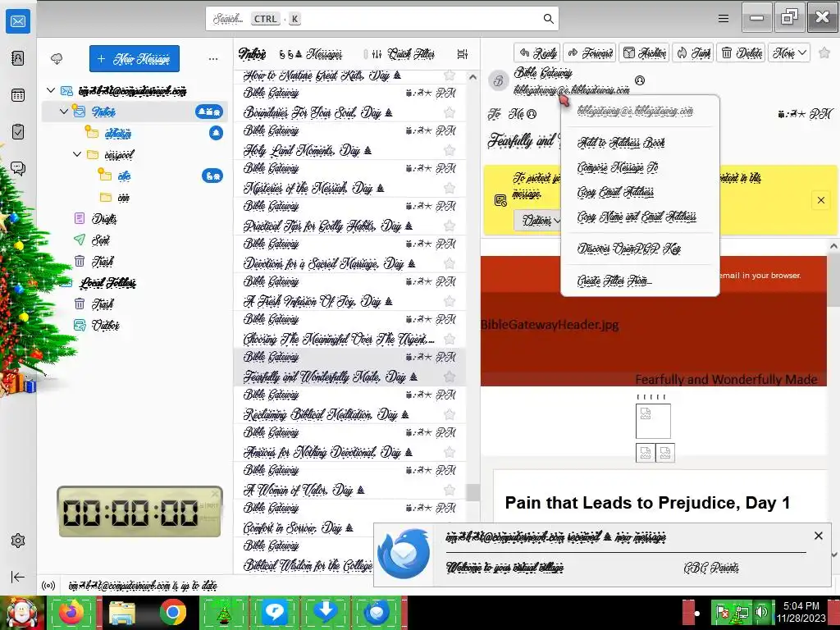Viewport: 840px width, 630px height.
Task: Archive the open message
Action: [x=645, y=52]
